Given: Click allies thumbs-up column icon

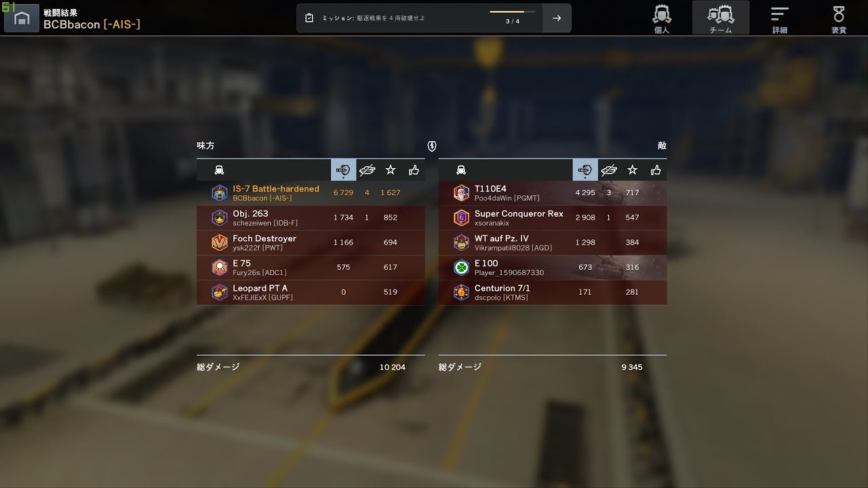Looking at the screenshot, I should pyautogui.click(x=414, y=170).
